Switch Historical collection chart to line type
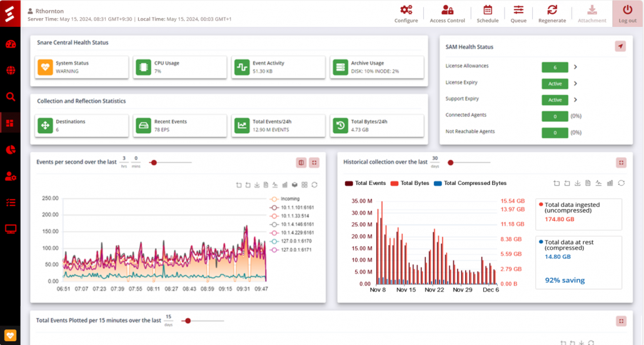The image size is (644, 345). 598,183
